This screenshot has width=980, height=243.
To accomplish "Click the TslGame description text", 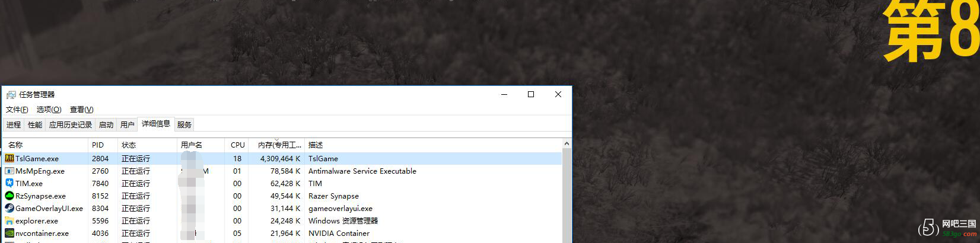I will click(x=323, y=158).
